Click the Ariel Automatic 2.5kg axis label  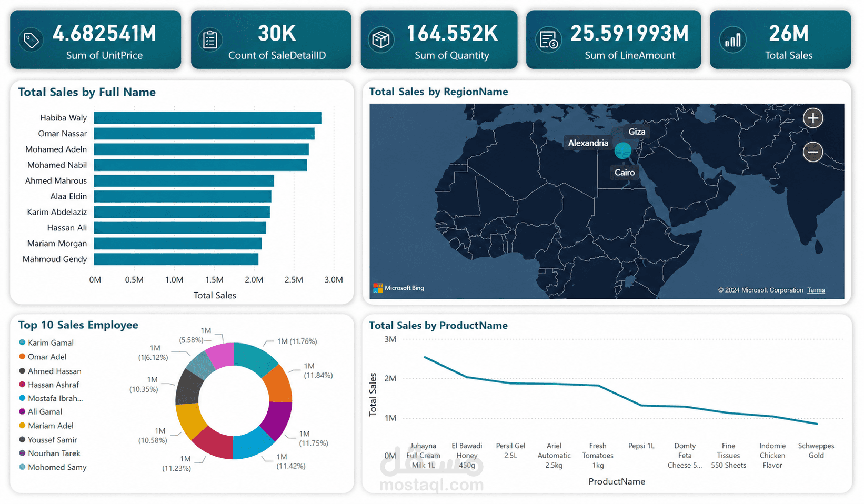click(554, 456)
